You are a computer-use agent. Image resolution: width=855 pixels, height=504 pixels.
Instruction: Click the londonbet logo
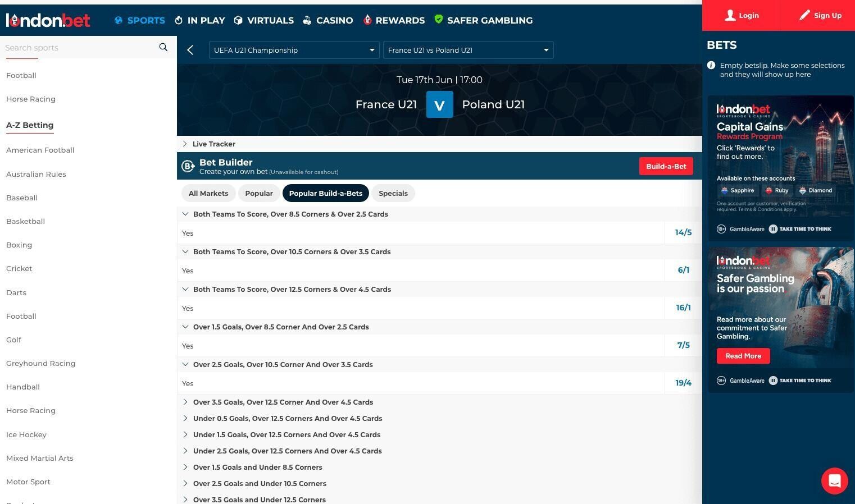pyautogui.click(x=48, y=20)
